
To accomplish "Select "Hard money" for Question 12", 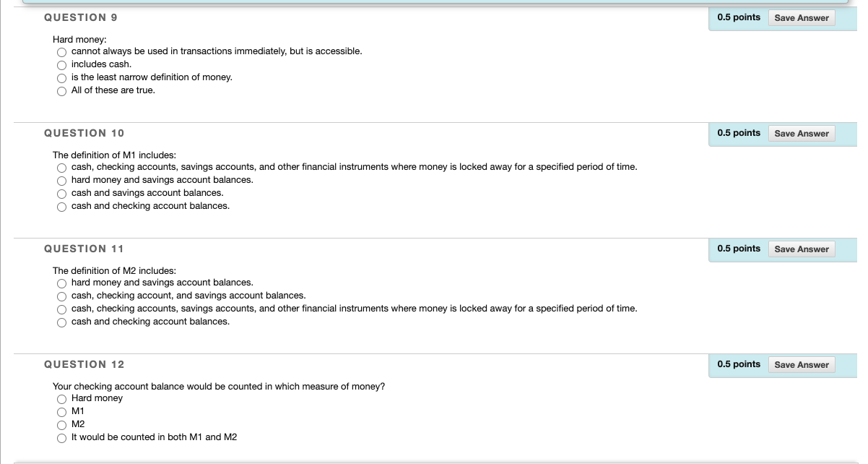I will pyautogui.click(x=61, y=399).
